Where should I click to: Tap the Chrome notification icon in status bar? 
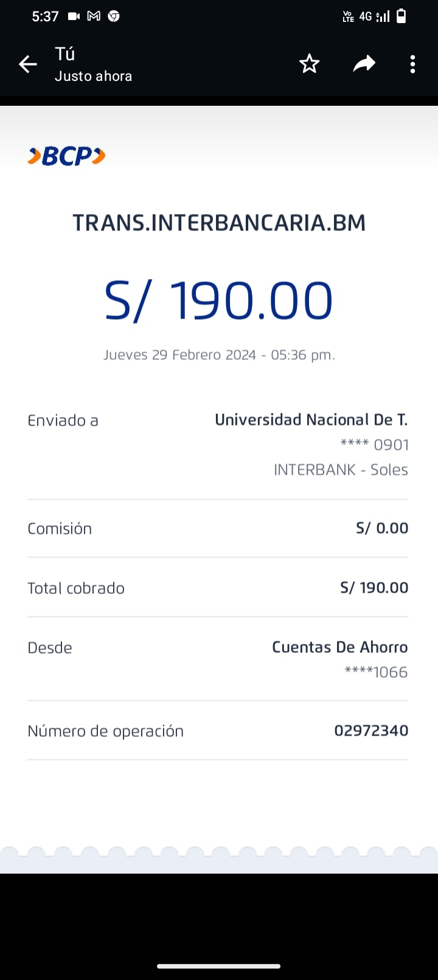(x=114, y=16)
